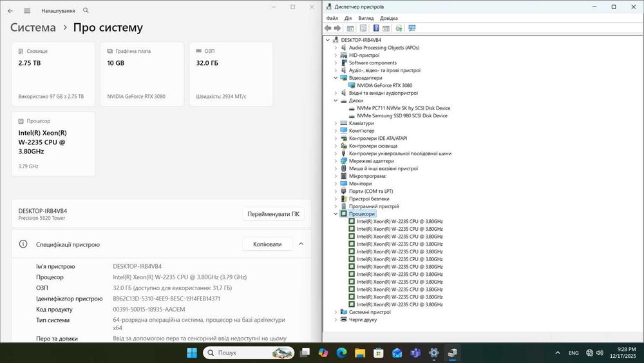Open Microsoft Store from taskbar
This screenshot has width=644, height=363.
[378, 353]
